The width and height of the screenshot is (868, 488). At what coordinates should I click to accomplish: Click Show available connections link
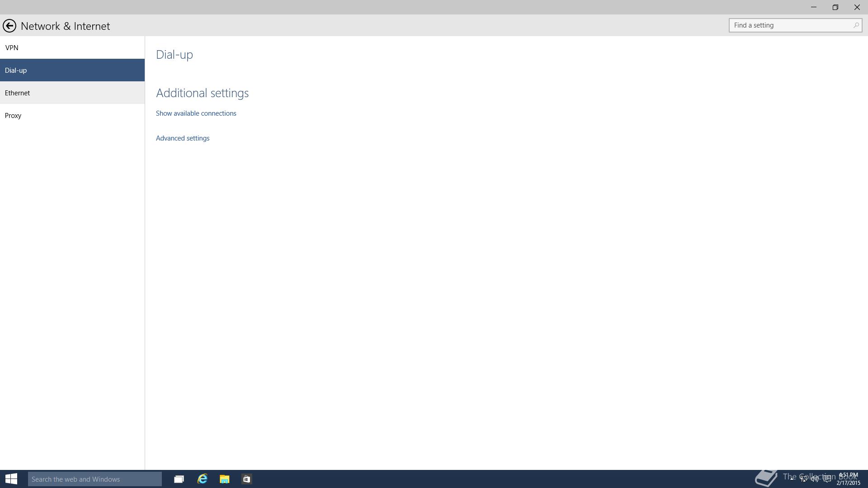click(196, 113)
